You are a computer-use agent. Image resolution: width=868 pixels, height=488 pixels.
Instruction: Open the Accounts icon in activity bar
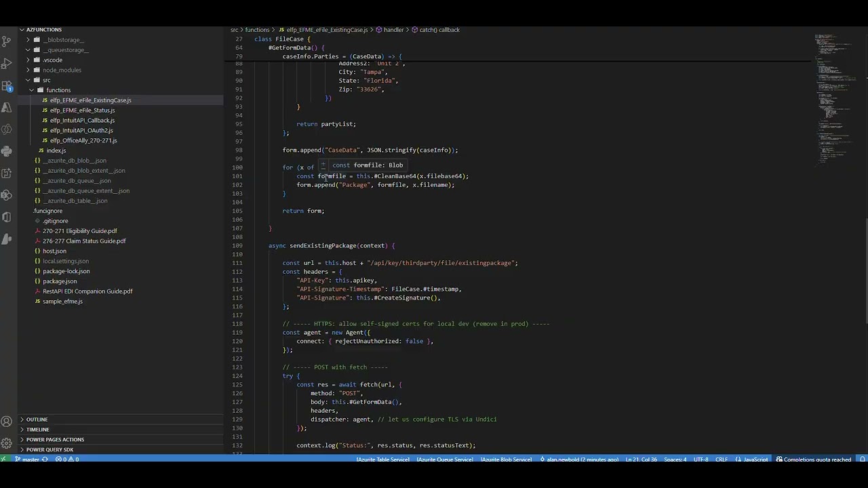7,422
